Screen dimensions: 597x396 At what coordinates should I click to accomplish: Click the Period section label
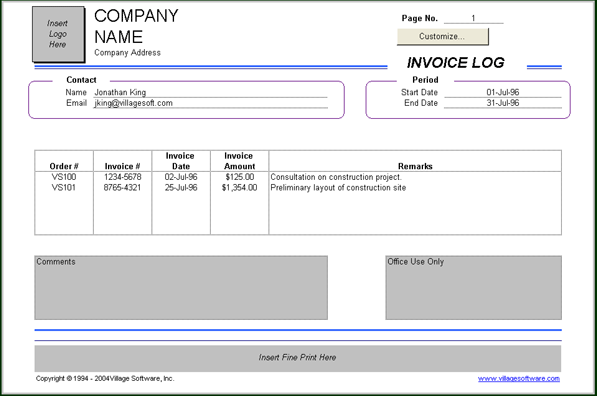tap(425, 80)
